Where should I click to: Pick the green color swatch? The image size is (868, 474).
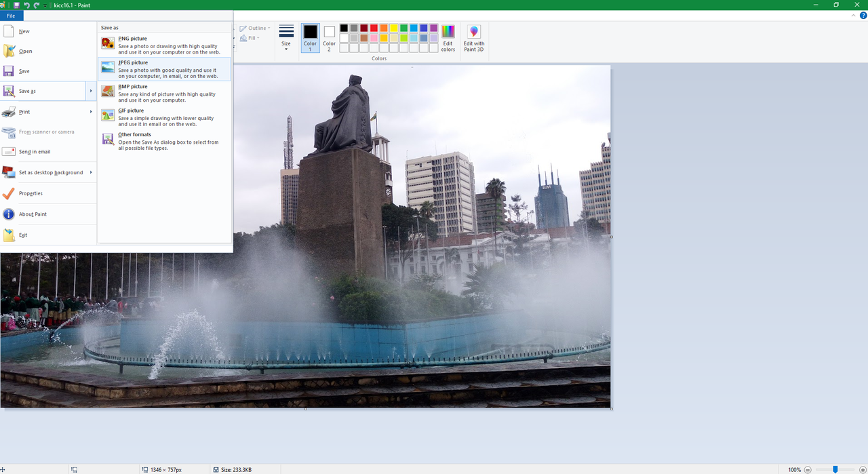pos(404,28)
